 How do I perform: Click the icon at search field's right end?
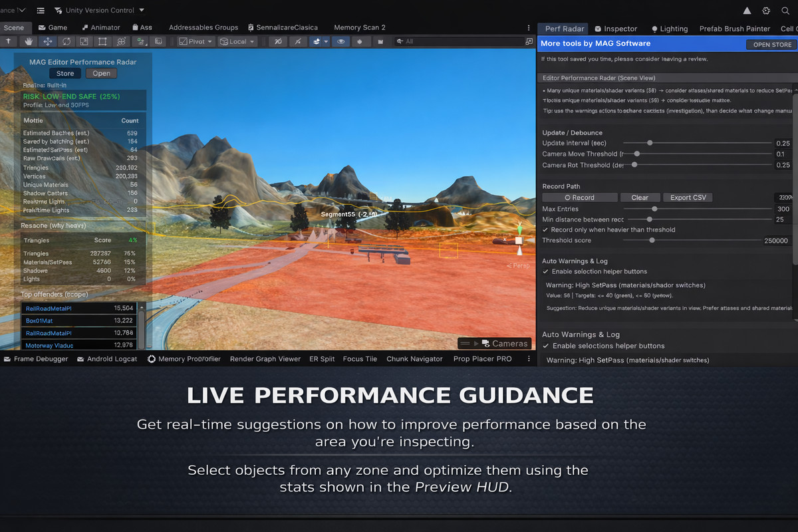529,41
